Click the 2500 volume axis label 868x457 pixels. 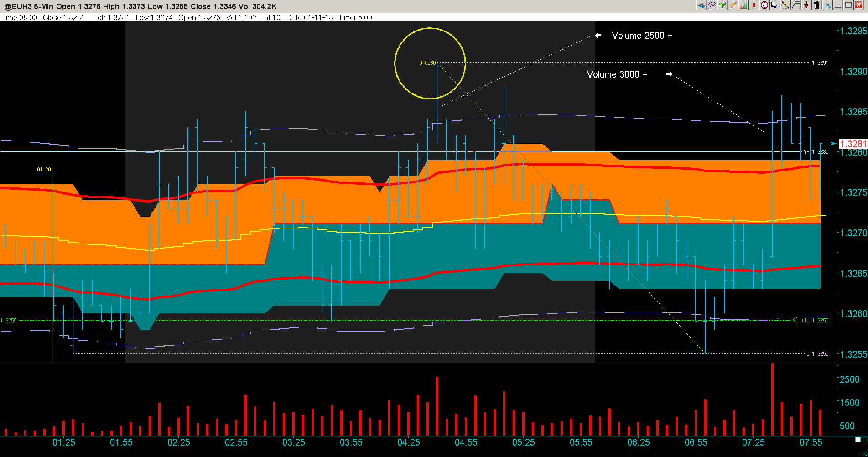click(x=850, y=379)
